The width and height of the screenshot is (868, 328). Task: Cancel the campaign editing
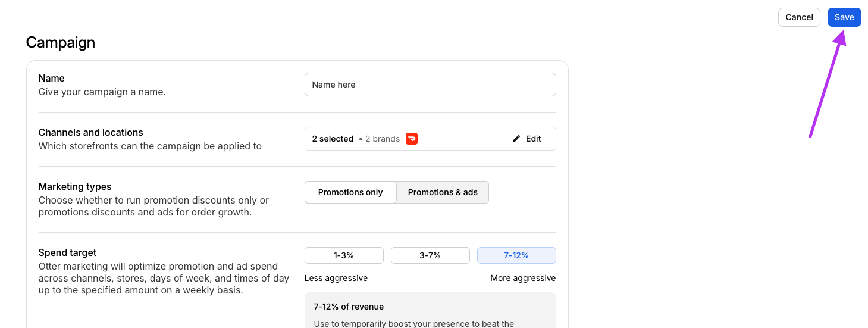click(x=799, y=17)
